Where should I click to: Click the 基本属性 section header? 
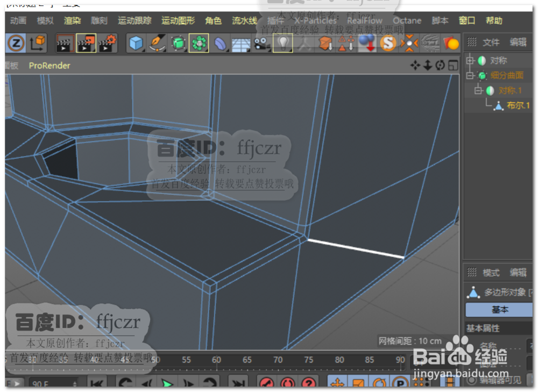point(483,328)
